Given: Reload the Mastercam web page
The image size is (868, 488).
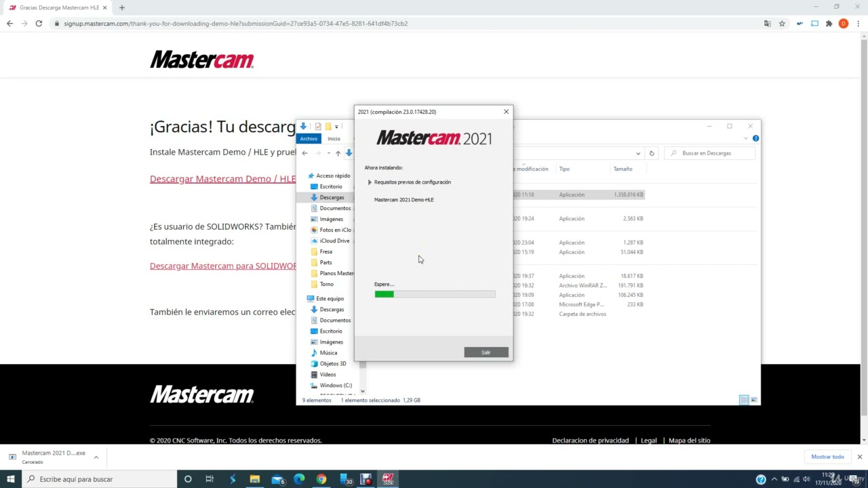Looking at the screenshot, I should 39,23.
